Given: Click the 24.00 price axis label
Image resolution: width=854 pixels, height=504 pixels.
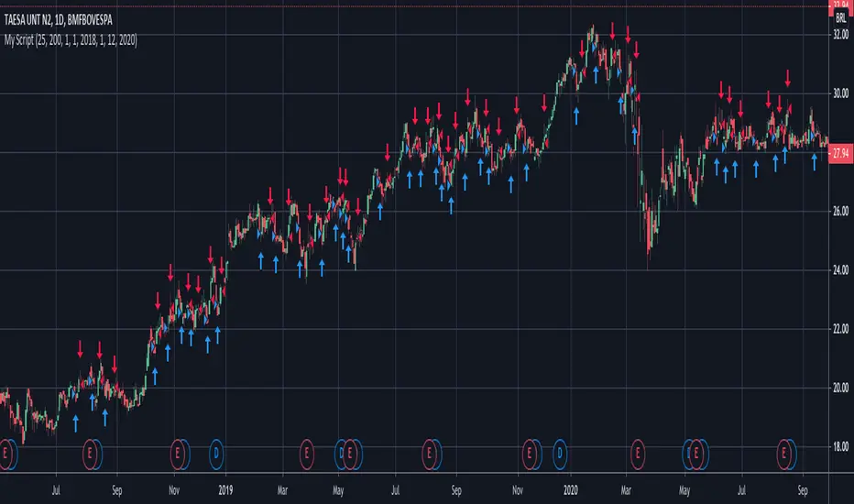Looking at the screenshot, I should pyautogui.click(x=841, y=270).
